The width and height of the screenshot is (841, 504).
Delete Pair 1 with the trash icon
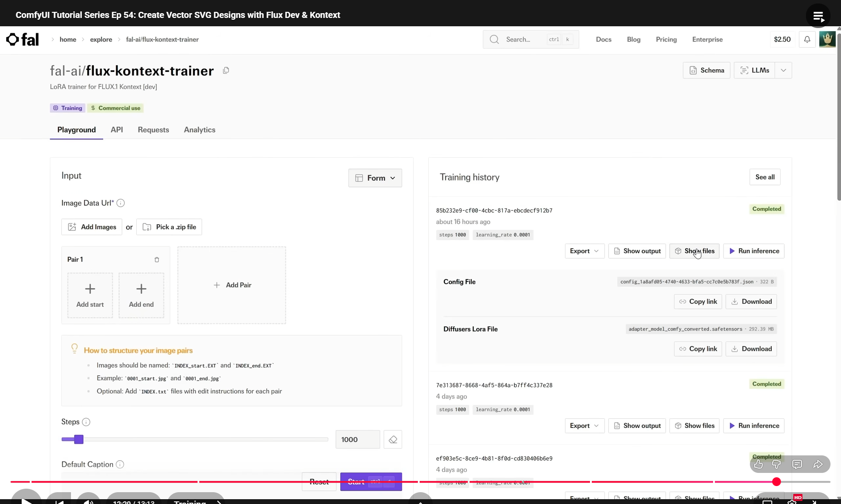tap(157, 260)
